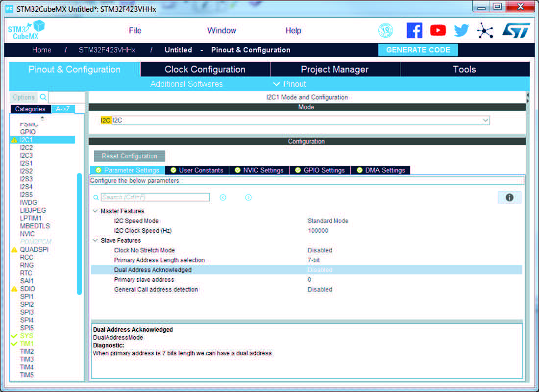Click the peripheral list vertical scrollbar
Viewport: 539px width, 392px height.
coord(79,234)
